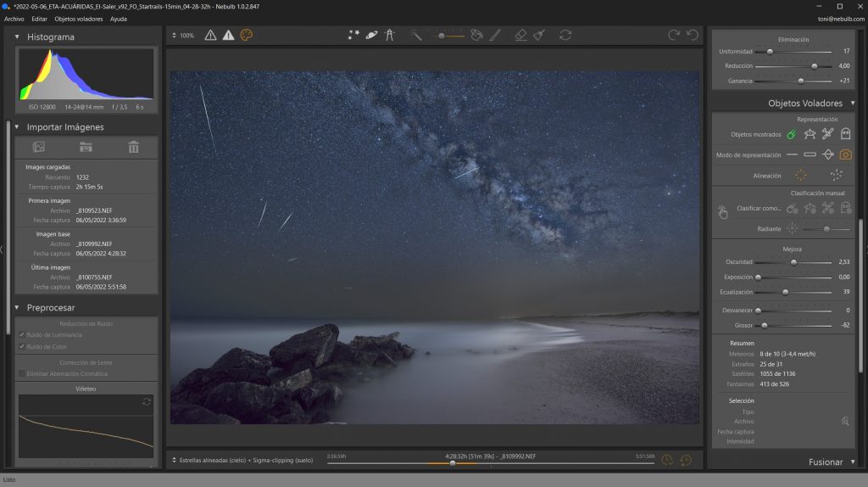Click the undo arrow in toolbar
The height and width of the screenshot is (487, 868).
(693, 35)
